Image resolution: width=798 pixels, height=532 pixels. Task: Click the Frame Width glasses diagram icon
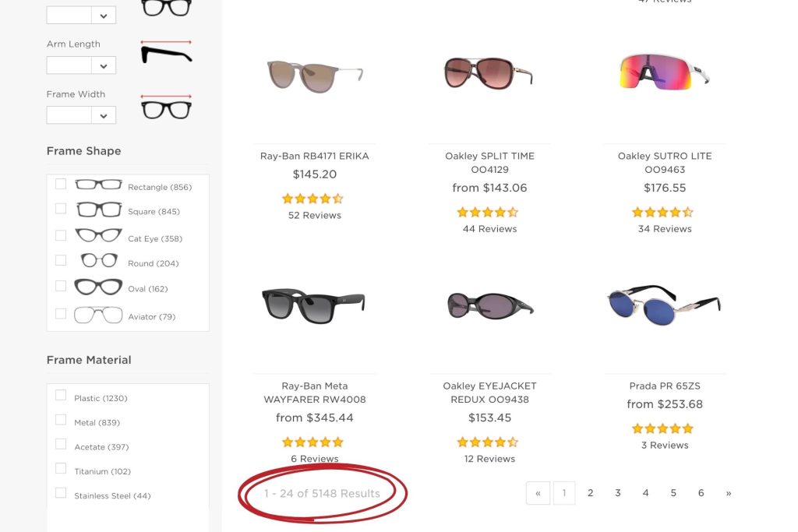pyautogui.click(x=168, y=107)
